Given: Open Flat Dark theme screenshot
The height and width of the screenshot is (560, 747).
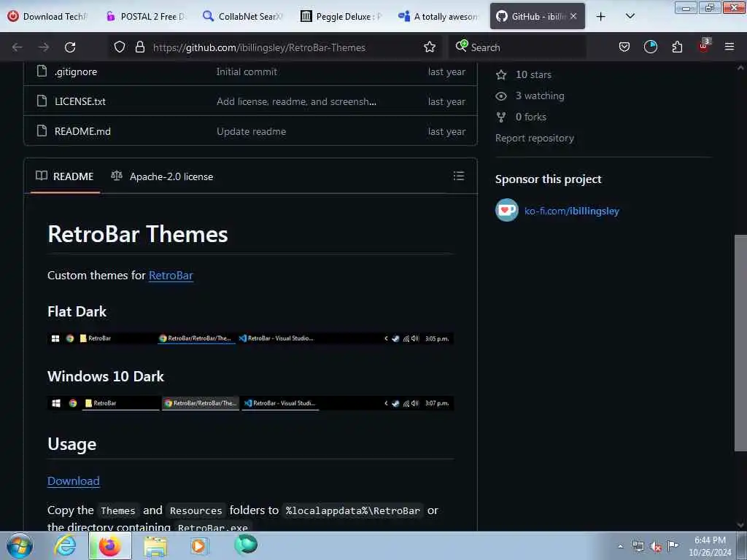Looking at the screenshot, I should coord(250,338).
